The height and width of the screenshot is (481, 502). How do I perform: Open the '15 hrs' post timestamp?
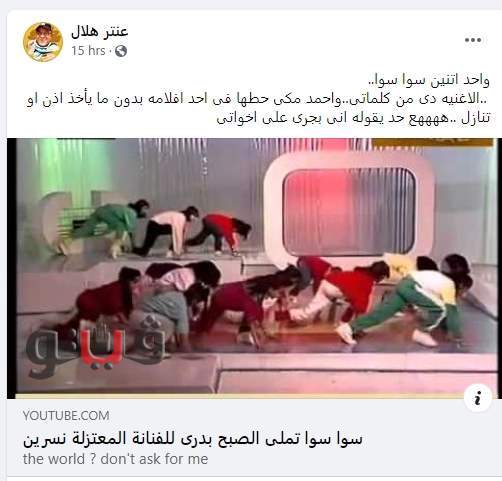(88, 51)
